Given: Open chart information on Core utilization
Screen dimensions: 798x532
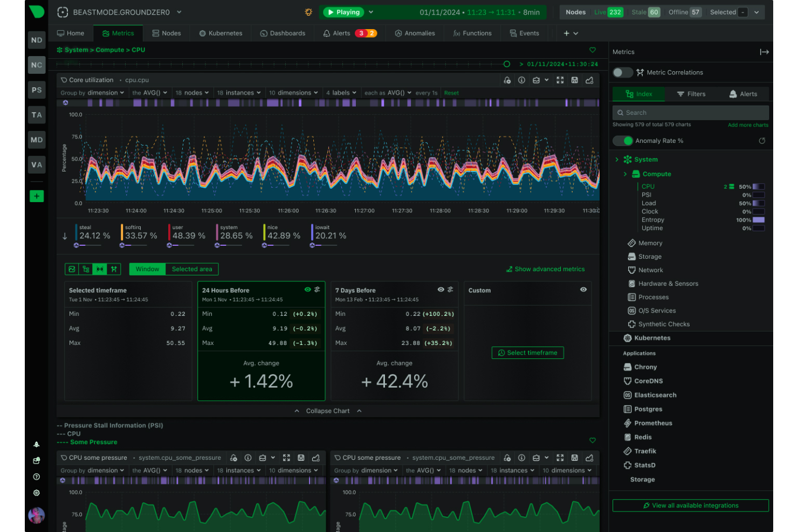Looking at the screenshot, I should (522, 80).
